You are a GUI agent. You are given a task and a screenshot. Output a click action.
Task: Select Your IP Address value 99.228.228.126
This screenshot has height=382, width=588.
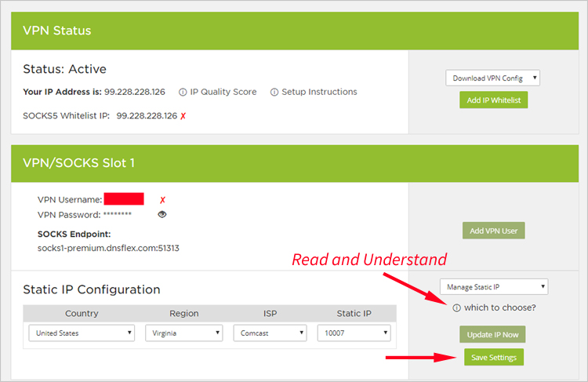(135, 92)
